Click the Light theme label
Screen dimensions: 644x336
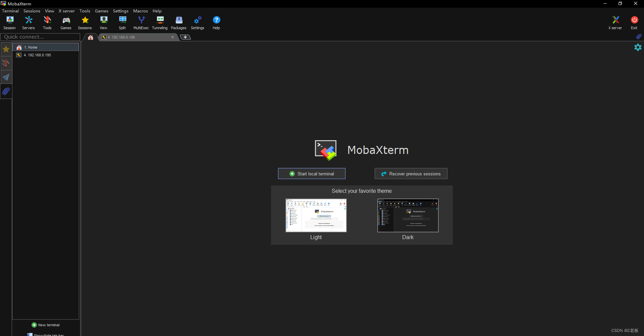pyautogui.click(x=316, y=237)
